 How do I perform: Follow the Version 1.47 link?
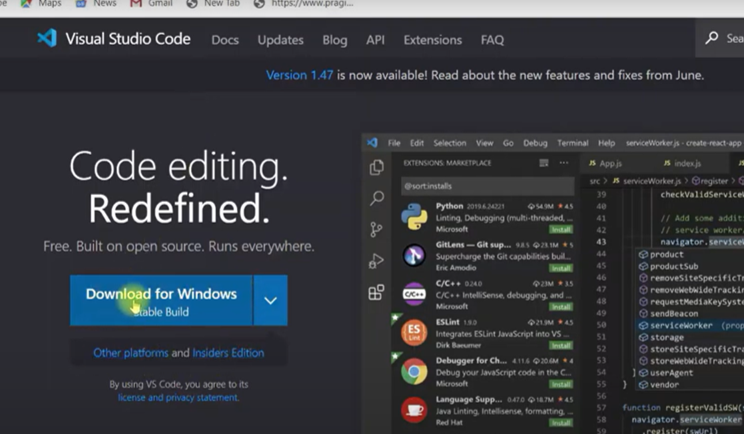tap(300, 75)
